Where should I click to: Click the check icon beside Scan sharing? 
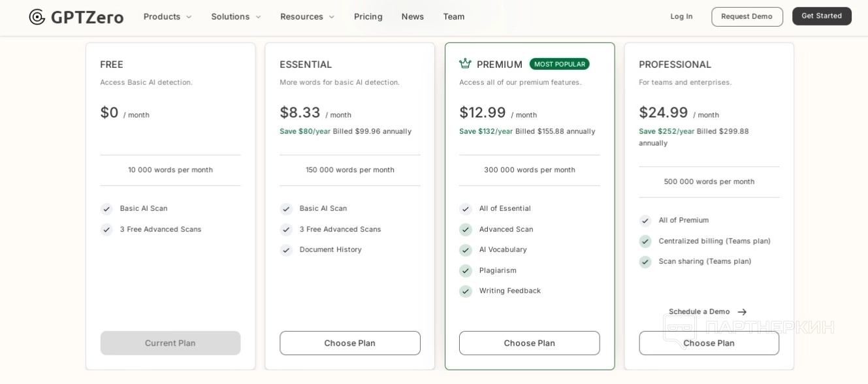pyautogui.click(x=645, y=262)
